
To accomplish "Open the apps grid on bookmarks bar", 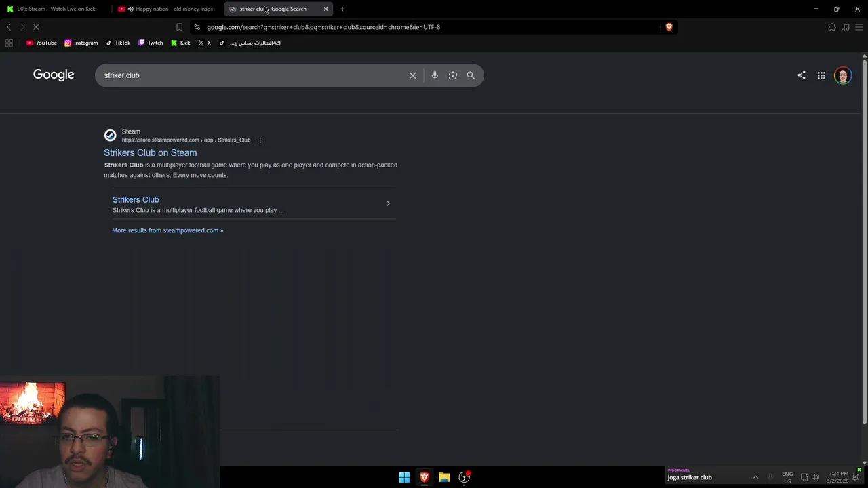I will [9, 43].
